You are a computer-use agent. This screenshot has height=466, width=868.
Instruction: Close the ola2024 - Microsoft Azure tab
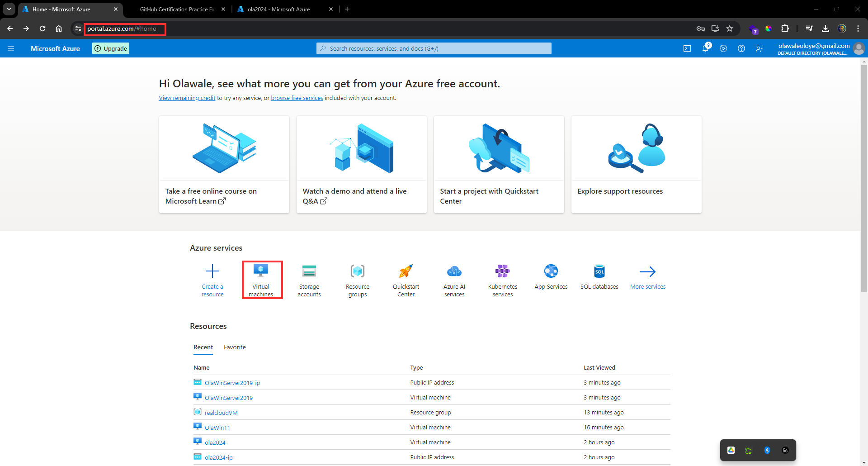click(331, 9)
